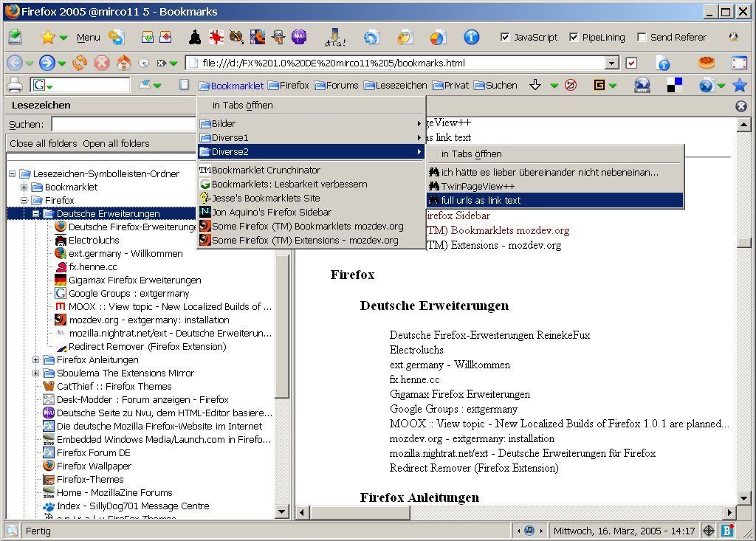Click the stop loading icon
This screenshot has width=756, height=541.
point(101,63)
